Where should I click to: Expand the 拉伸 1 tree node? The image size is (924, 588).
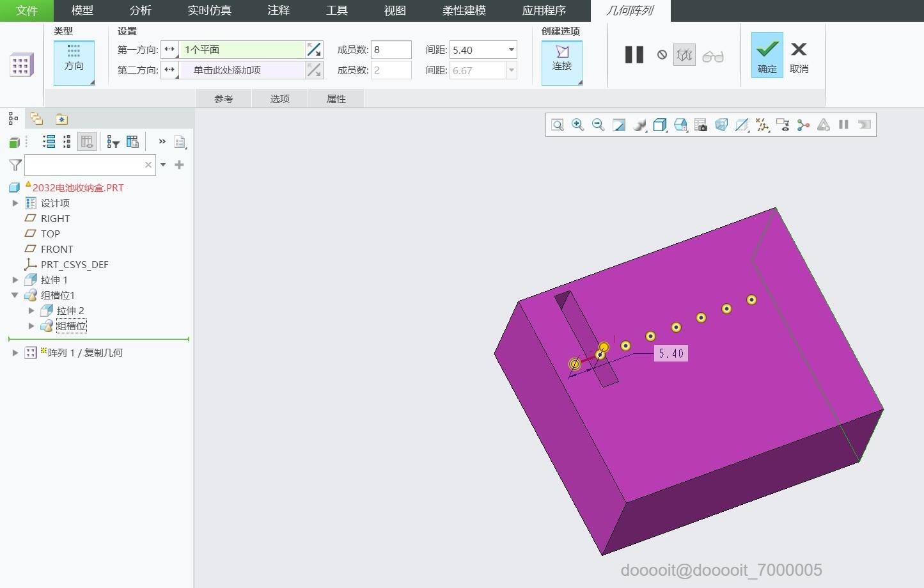tap(15, 280)
